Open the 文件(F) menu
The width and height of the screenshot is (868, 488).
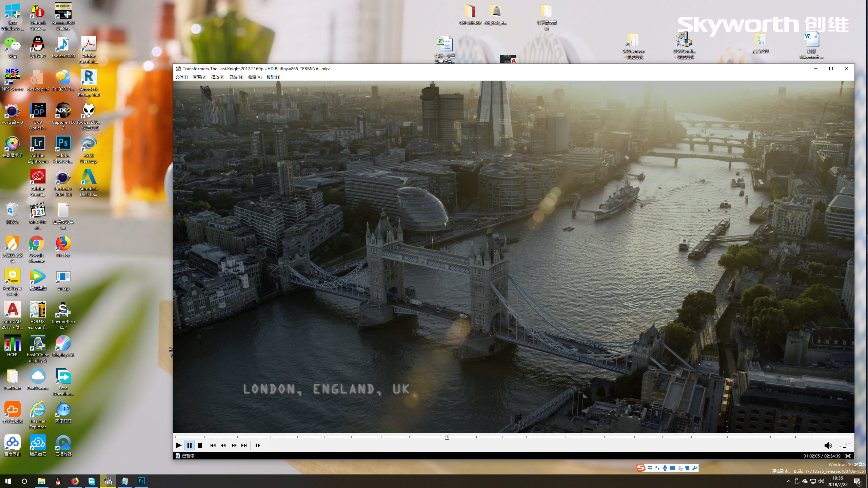click(181, 77)
